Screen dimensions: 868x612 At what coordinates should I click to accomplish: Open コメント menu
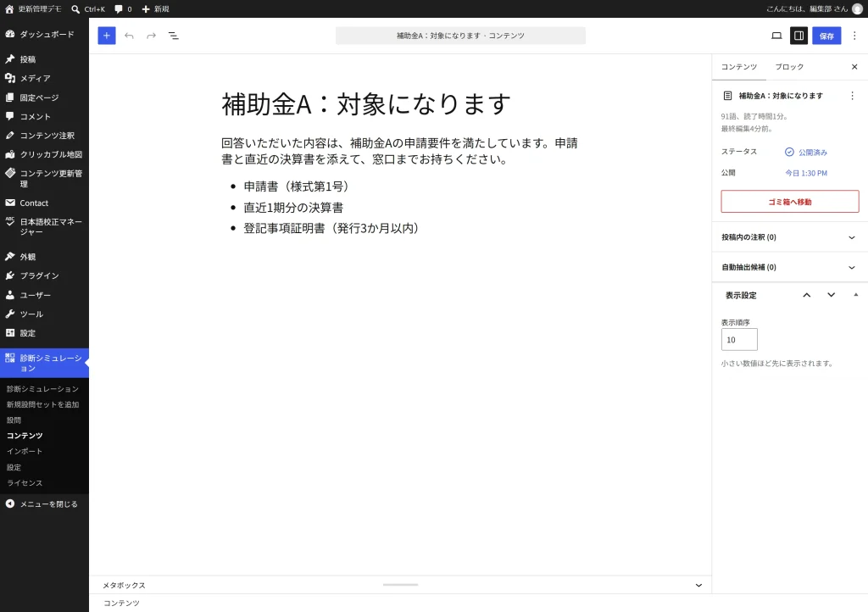[44, 116]
